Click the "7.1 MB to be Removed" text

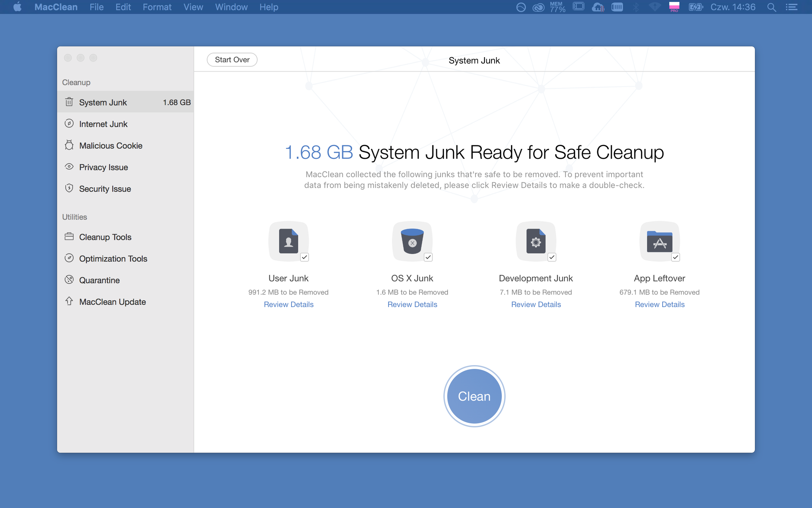click(x=536, y=292)
